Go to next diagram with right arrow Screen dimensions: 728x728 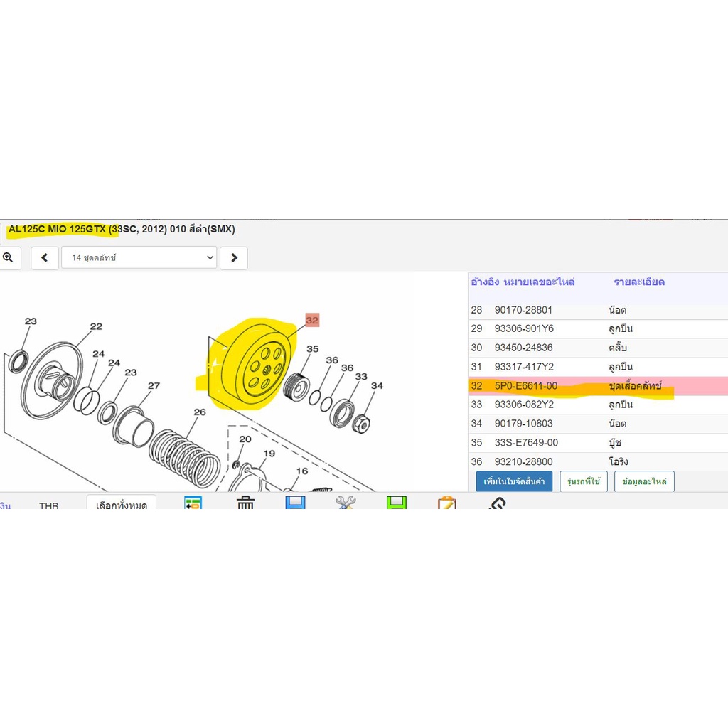coord(234,257)
